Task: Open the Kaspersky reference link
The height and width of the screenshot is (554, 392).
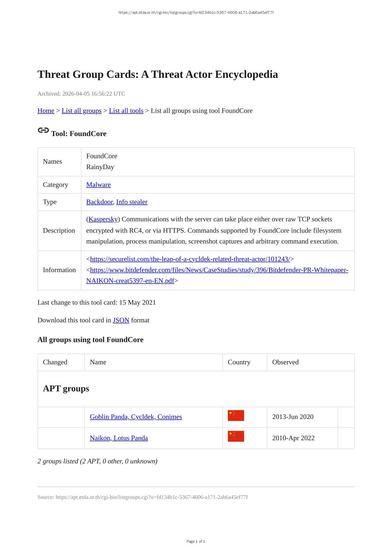Action: (x=103, y=219)
